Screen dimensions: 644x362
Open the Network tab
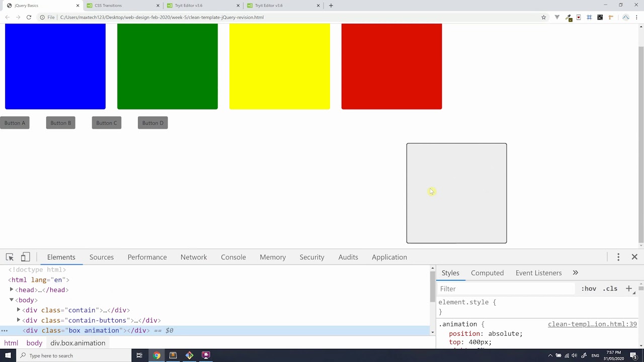(x=194, y=257)
